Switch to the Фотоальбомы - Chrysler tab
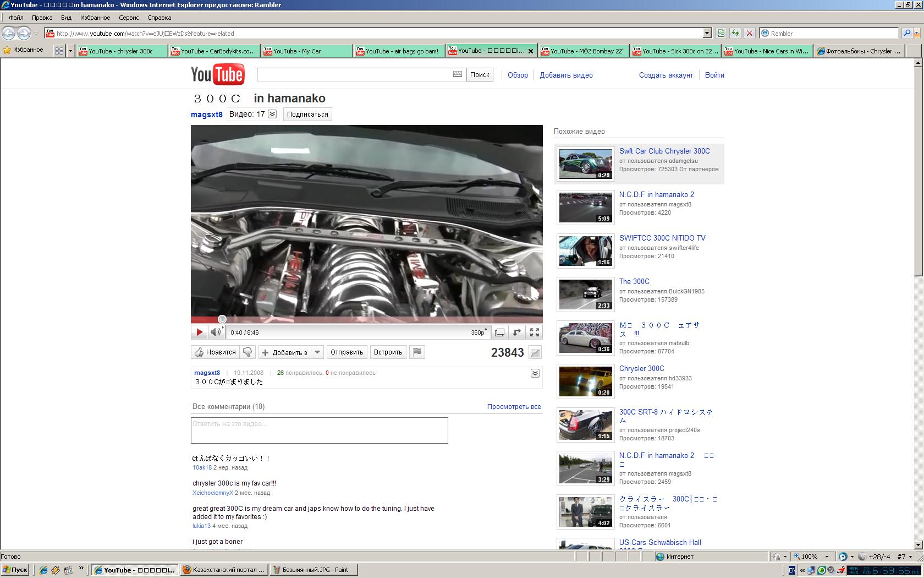This screenshot has width=924, height=578. [x=859, y=51]
